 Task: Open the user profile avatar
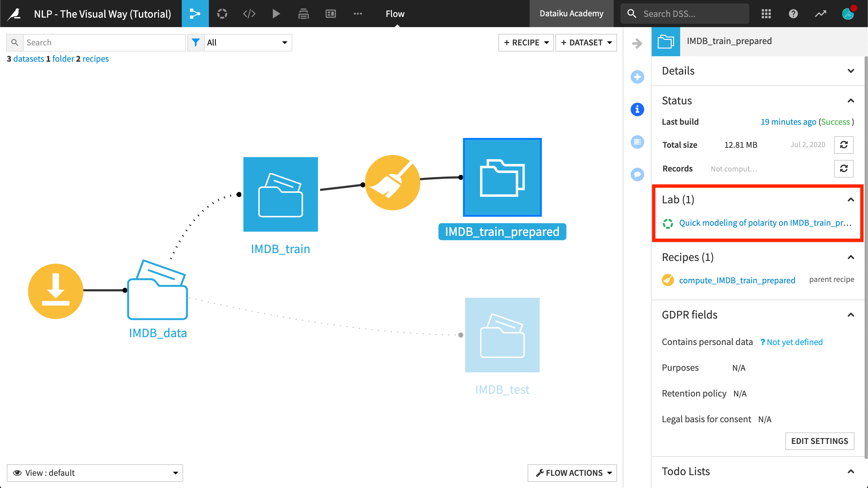[x=848, y=14]
